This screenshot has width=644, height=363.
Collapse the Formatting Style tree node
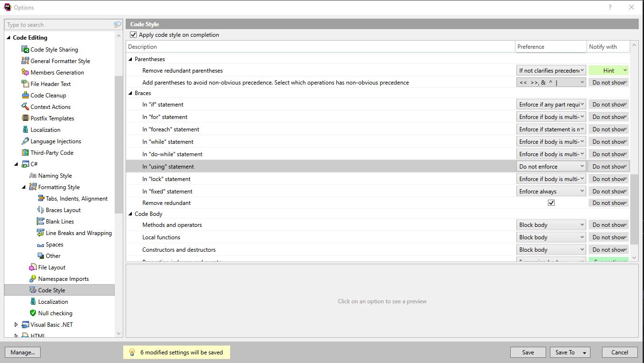click(x=24, y=187)
